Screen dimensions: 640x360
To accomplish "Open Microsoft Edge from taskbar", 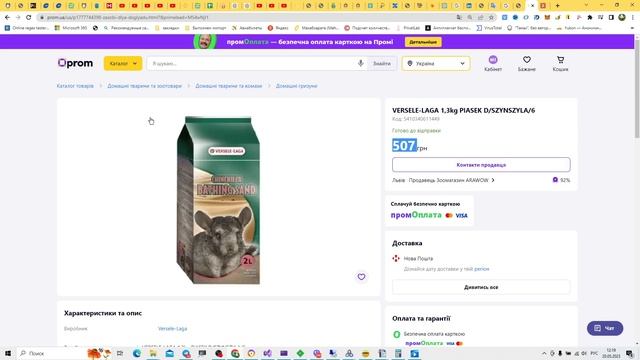I will 137,353.
